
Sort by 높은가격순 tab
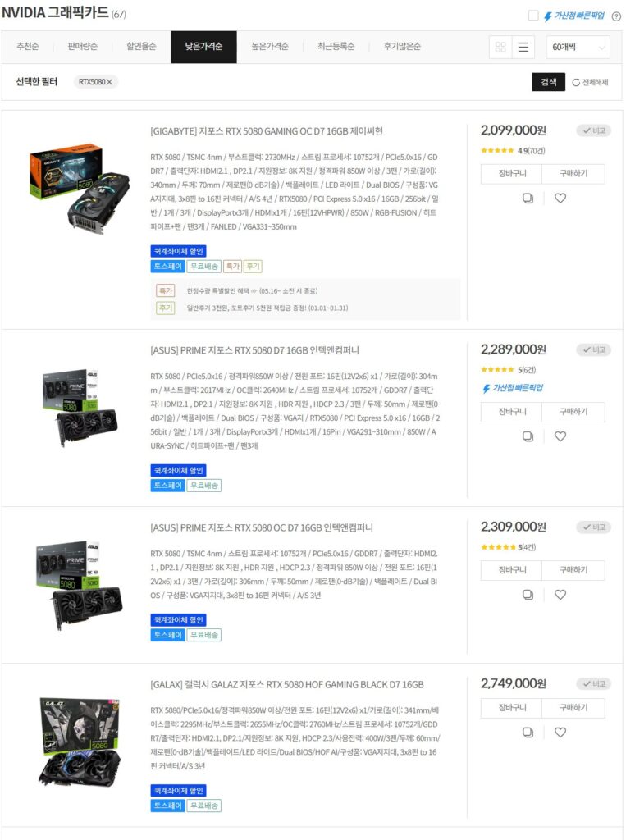click(270, 47)
